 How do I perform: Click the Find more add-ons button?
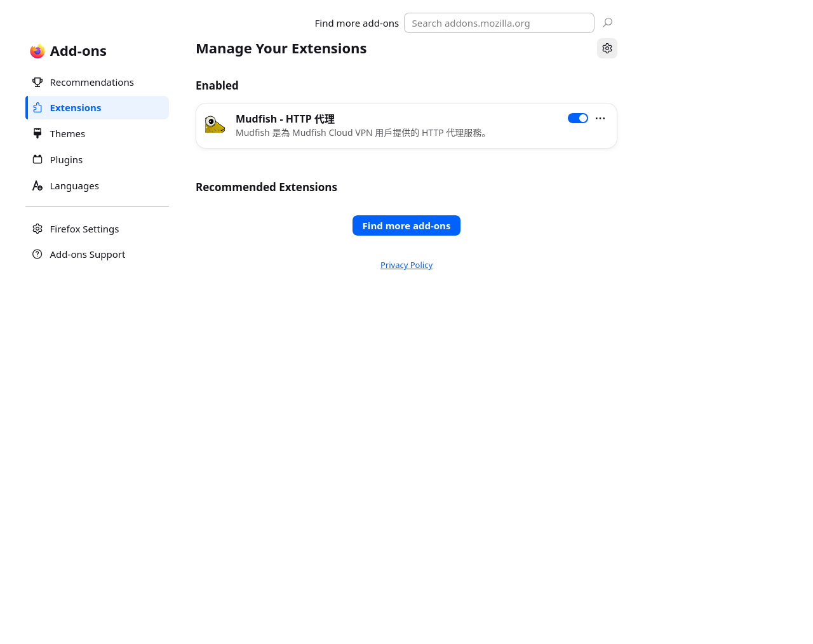click(406, 225)
